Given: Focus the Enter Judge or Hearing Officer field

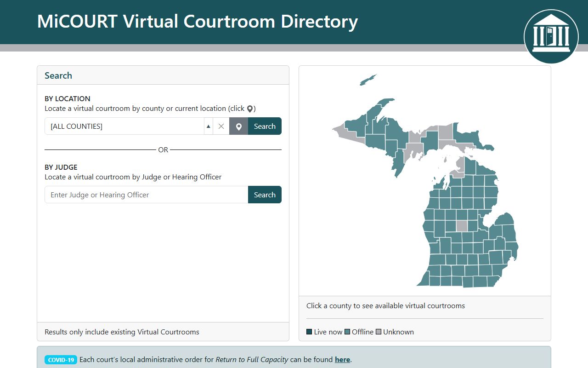Looking at the screenshot, I should click(146, 195).
